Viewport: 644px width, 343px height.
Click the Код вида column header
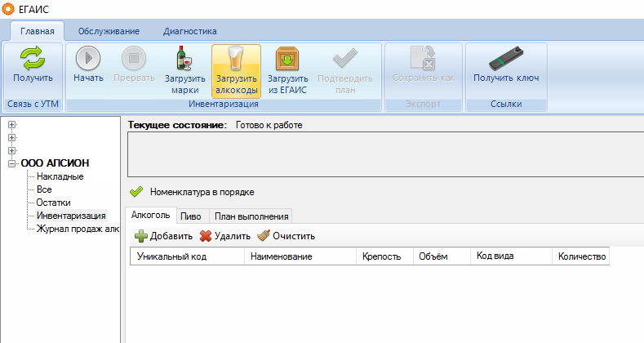click(x=511, y=256)
